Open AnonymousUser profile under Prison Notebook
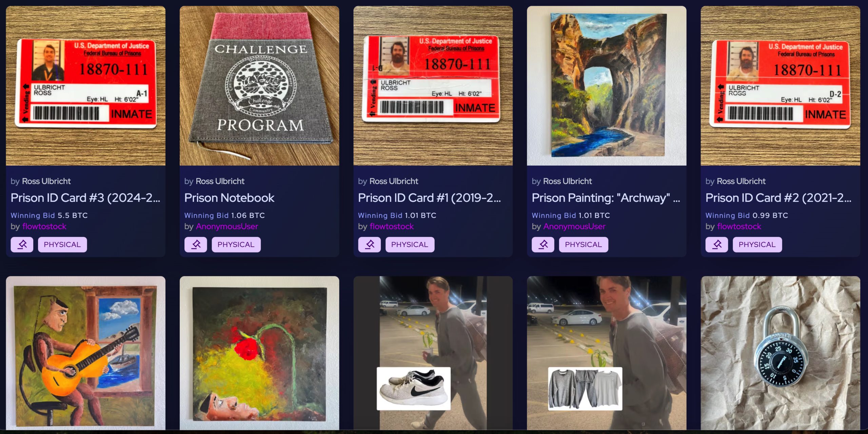 (x=227, y=226)
